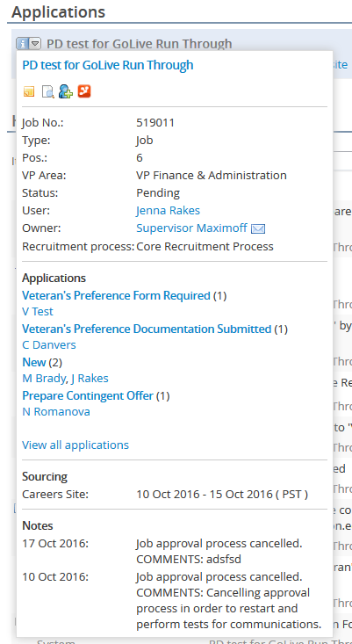Screen dimensions: 352x644
Task: Select applicant N Romanova
Action: pyautogui.click(x=56, y=412)
